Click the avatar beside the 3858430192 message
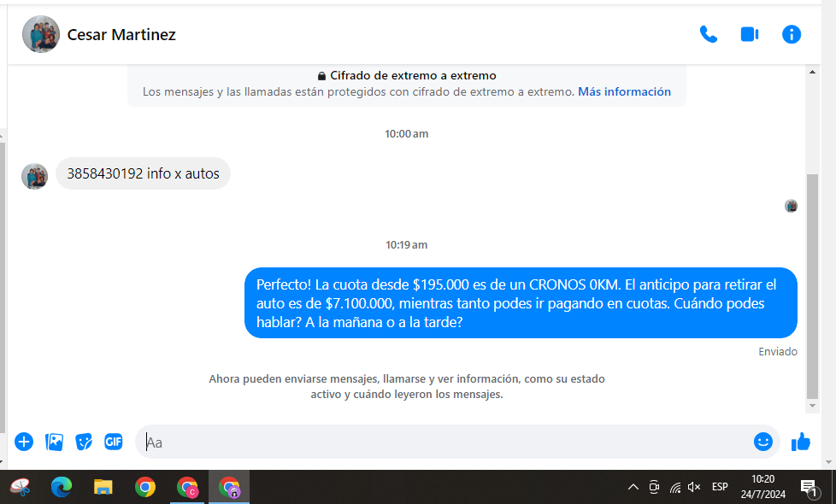This screenshot has height=504, width=836. pos(34,176)
